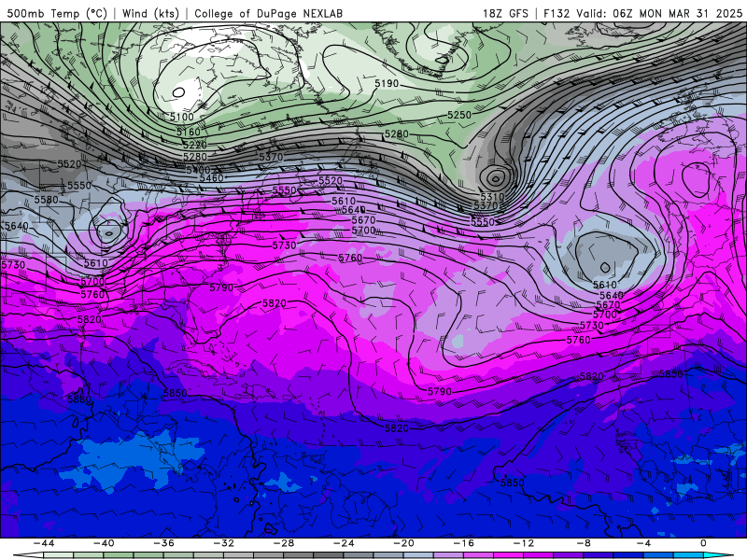Click the 5460 contour label
The height and width of the screenshot is (560, 747).
(x=212, y=178)
